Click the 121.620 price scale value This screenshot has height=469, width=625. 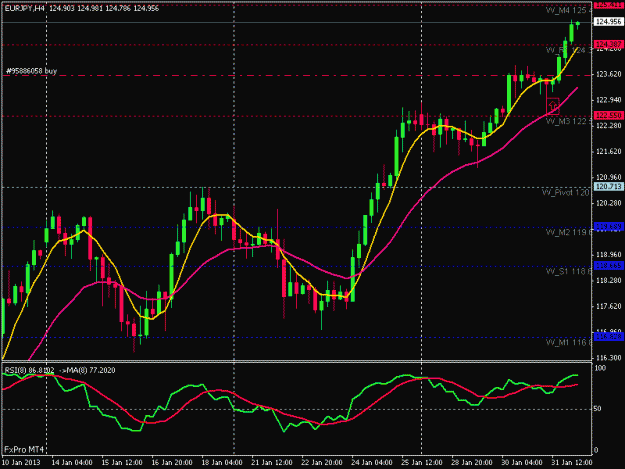608,151
